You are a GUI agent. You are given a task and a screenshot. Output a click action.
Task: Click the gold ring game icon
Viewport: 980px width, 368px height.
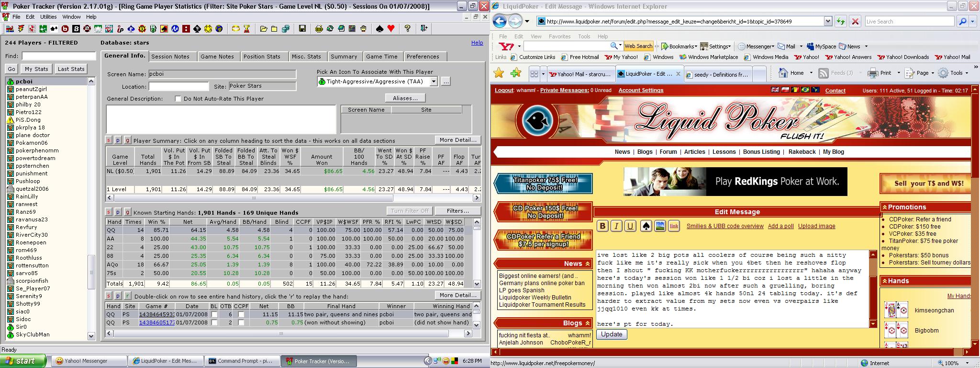[x=236, y=29]
